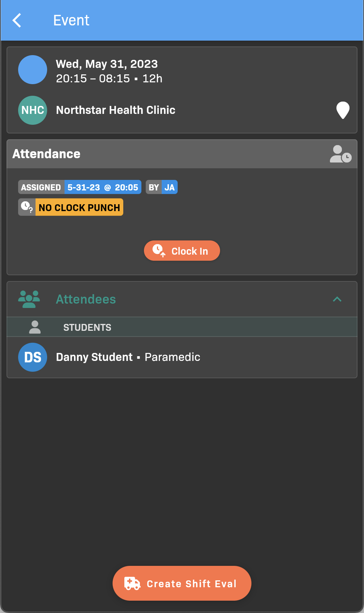Click the Wed, May 31, 2023 date
The width and height of the screenshot is (364, 613).
tap(107, 64)
